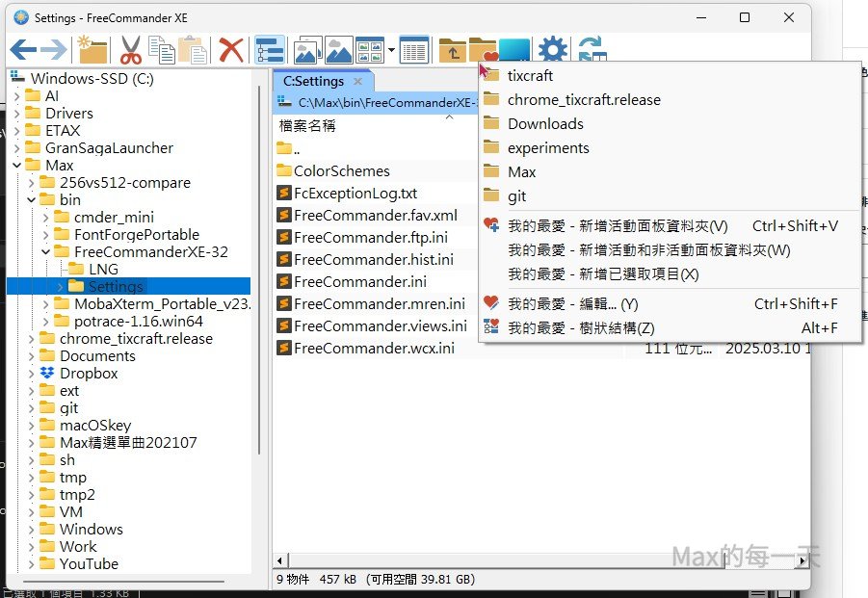Switch to thumbnails grid view icon
This screenshot has height=598, width=868.
click(370, 50)
